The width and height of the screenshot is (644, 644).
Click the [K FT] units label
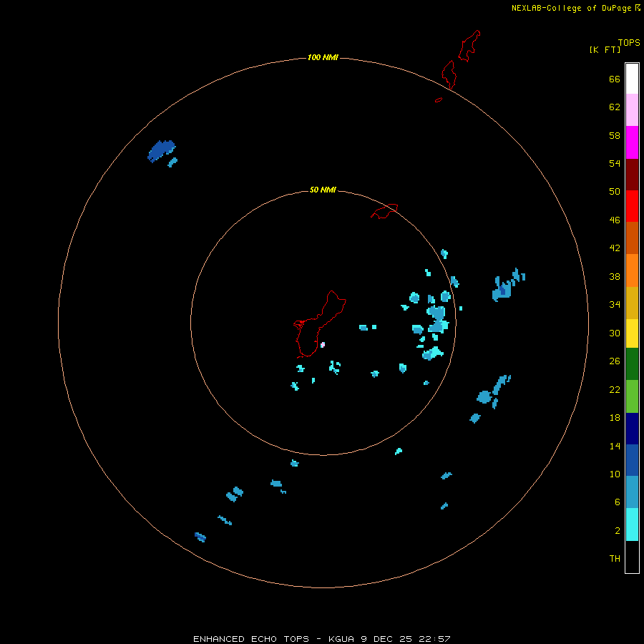tap(605, 49)
